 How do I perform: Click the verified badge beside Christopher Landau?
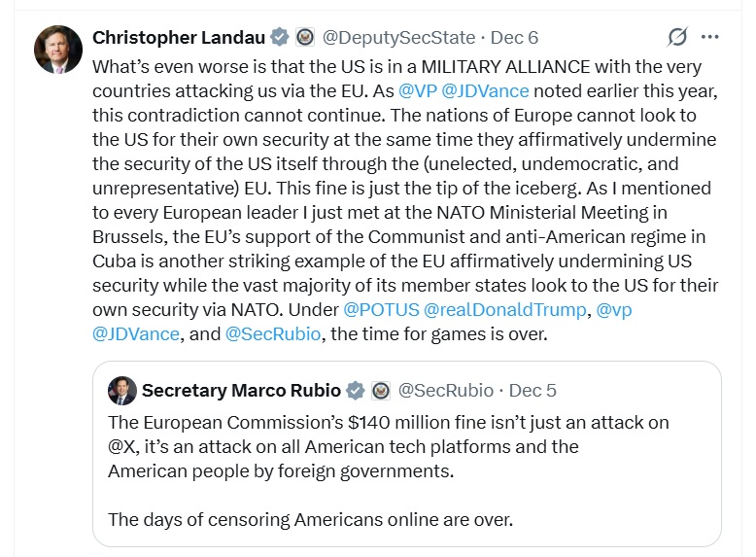(279, 38)
